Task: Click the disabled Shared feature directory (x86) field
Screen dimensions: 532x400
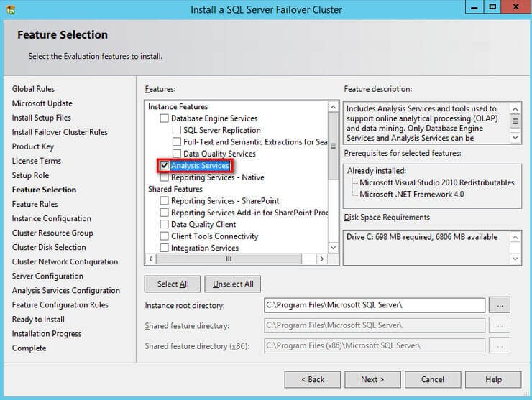Action: pos(375,345)
